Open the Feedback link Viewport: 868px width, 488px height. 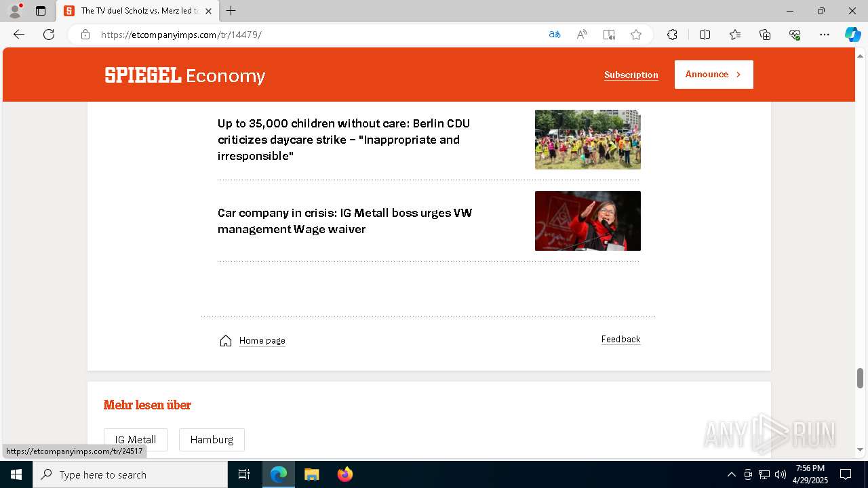620,339
